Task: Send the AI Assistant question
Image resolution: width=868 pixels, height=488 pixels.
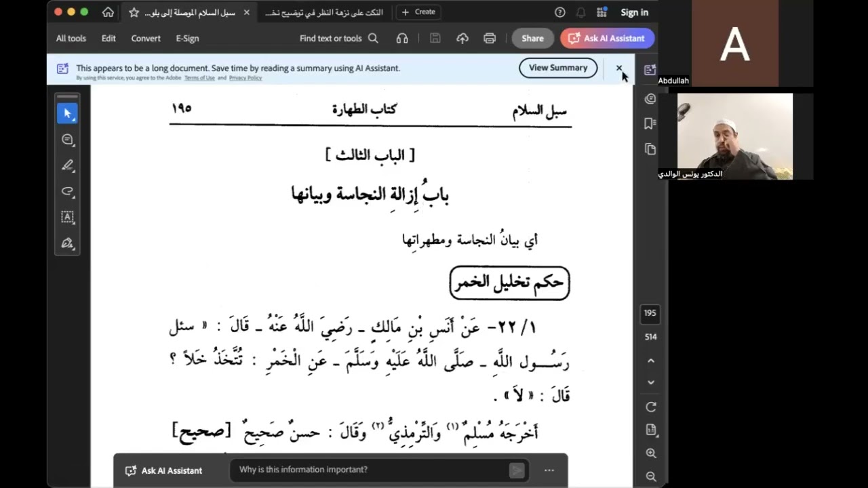Action: coord(517,470)
